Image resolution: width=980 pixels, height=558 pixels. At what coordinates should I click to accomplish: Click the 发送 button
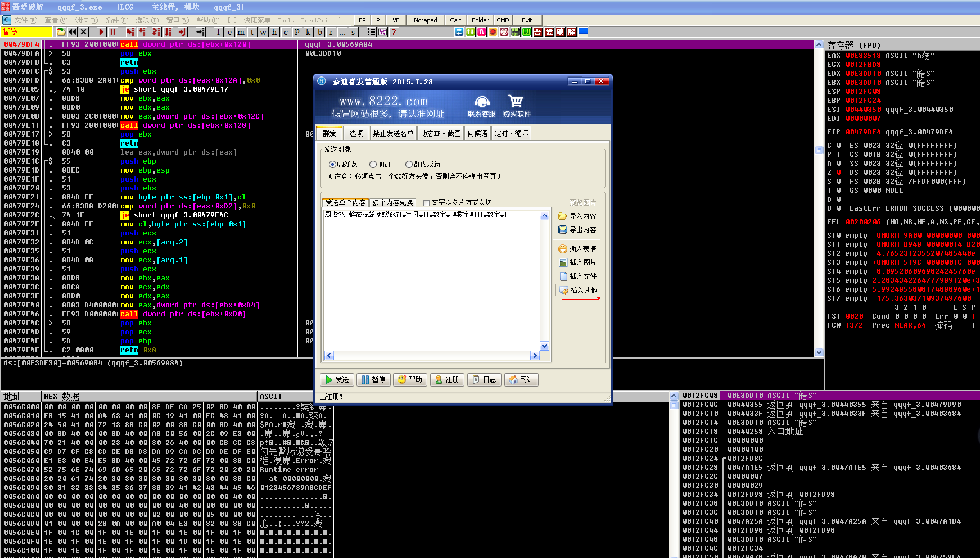[x=336, y=380]
